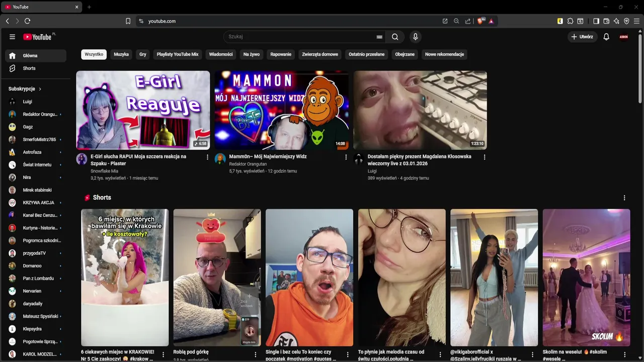
Task: Select the Obejrzane filter chip
Action: [405, 54]
